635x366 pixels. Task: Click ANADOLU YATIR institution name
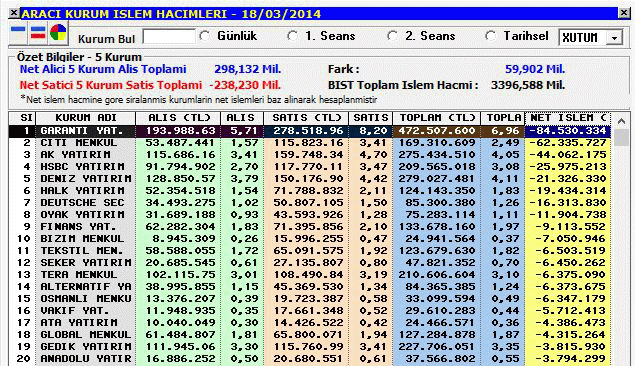coord(85,359)
